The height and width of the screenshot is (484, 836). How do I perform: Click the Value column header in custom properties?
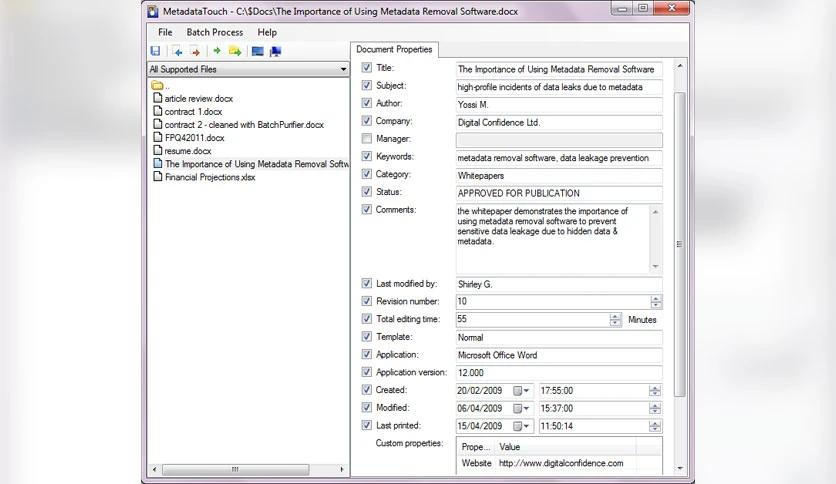(x=566, y=447)
